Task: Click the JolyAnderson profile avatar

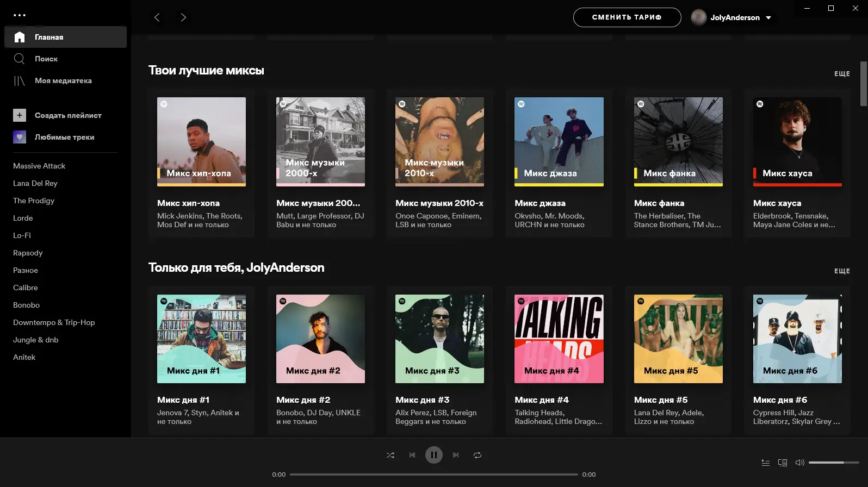Action: (x=698, y=17)
